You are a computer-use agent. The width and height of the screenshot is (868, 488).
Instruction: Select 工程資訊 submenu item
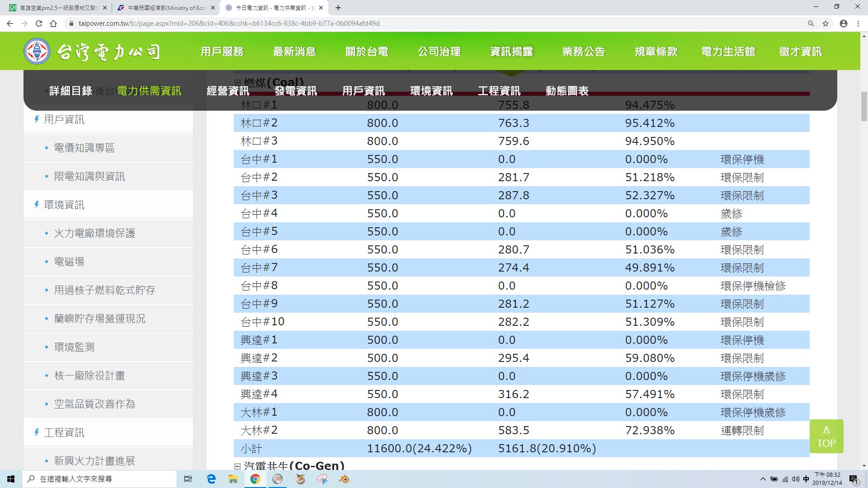(499, 91)
